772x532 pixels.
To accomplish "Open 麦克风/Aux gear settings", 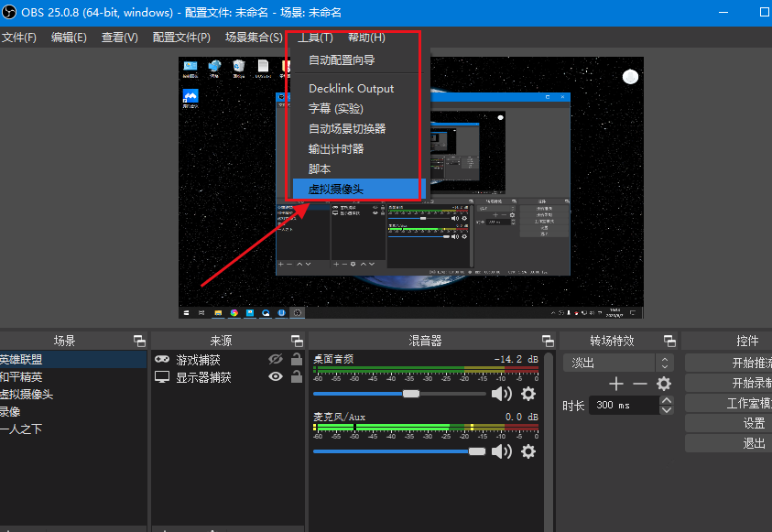I will coord(528,451).
